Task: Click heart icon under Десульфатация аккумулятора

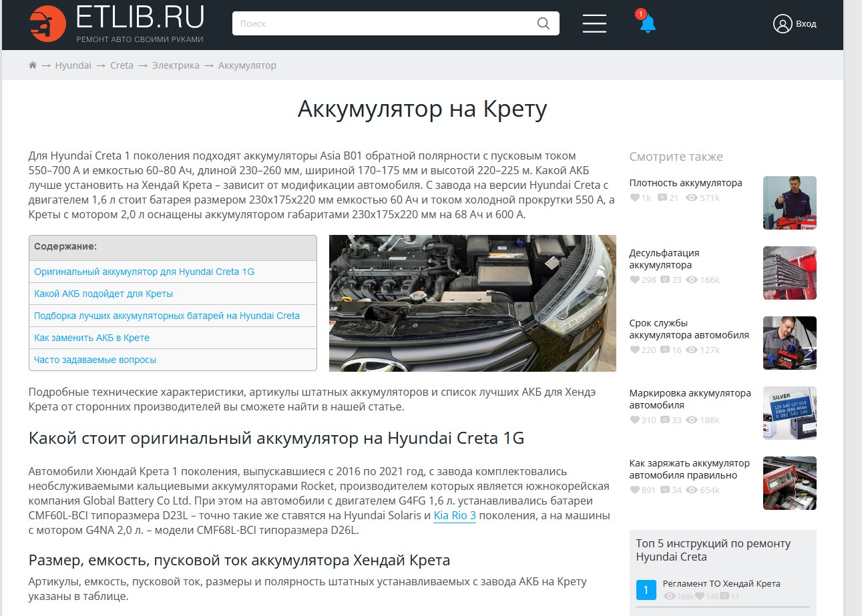Action: coord(634,280)
